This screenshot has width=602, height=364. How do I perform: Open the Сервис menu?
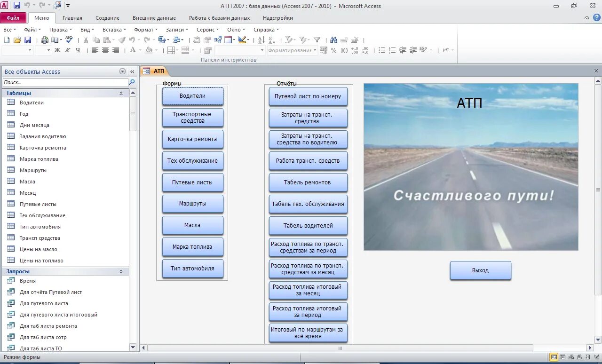tap(207, 30)
